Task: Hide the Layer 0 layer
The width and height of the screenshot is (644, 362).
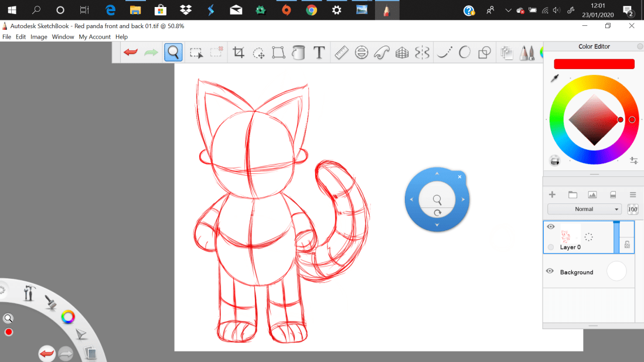Action: tap(550, 227)
